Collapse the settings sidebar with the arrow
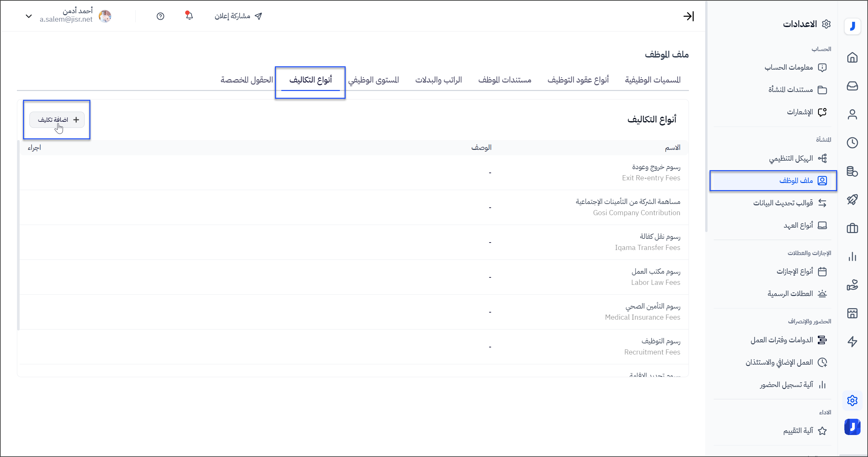This screenshot has width=868, height=457. tap(688, 16)
